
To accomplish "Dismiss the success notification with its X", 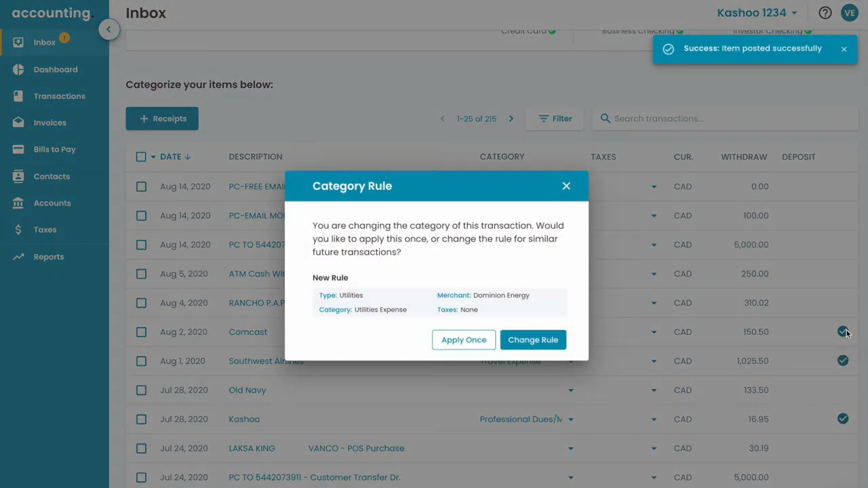I will pyautogui.click(x=844, y=49).
